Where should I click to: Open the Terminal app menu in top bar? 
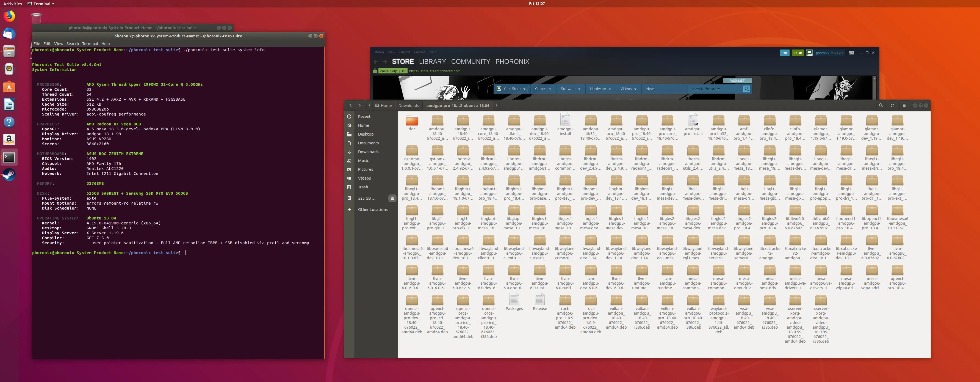[x=41, y=3]
